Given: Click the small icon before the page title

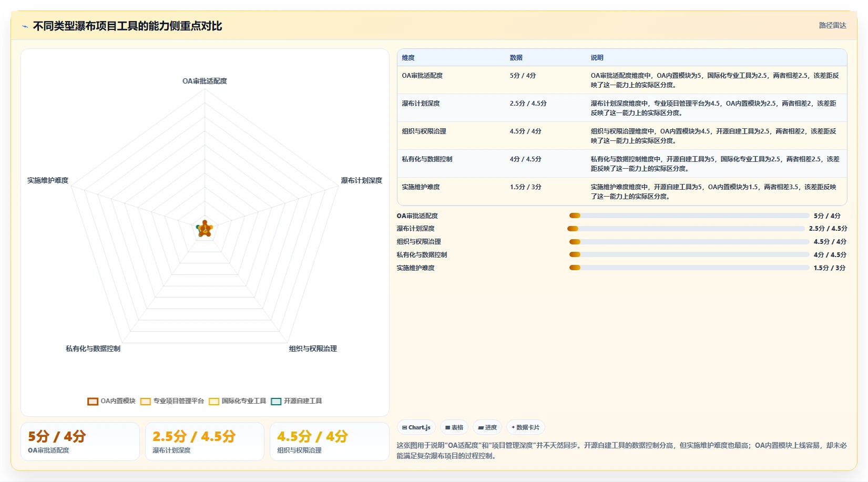Looking at the screenshot, I should pyautogui.click(x=25, y=26).
